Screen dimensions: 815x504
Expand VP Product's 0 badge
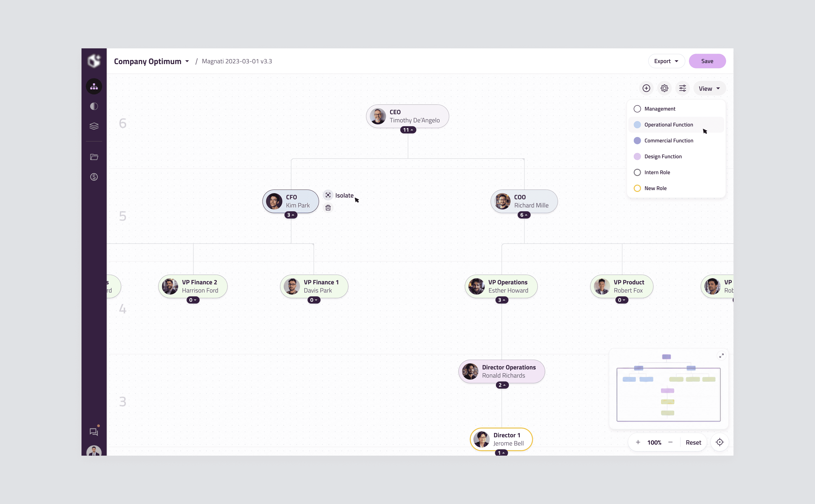[x=622, y=300]
